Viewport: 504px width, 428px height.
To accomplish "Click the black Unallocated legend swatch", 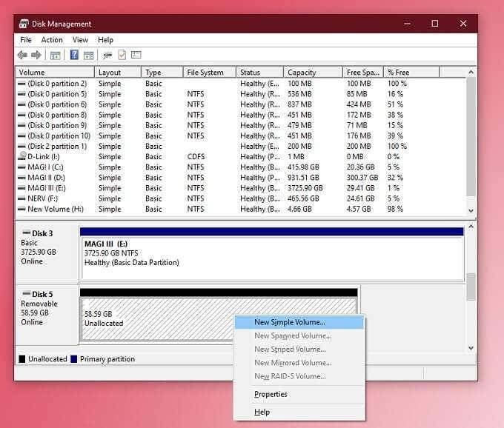I will point(21,359).
